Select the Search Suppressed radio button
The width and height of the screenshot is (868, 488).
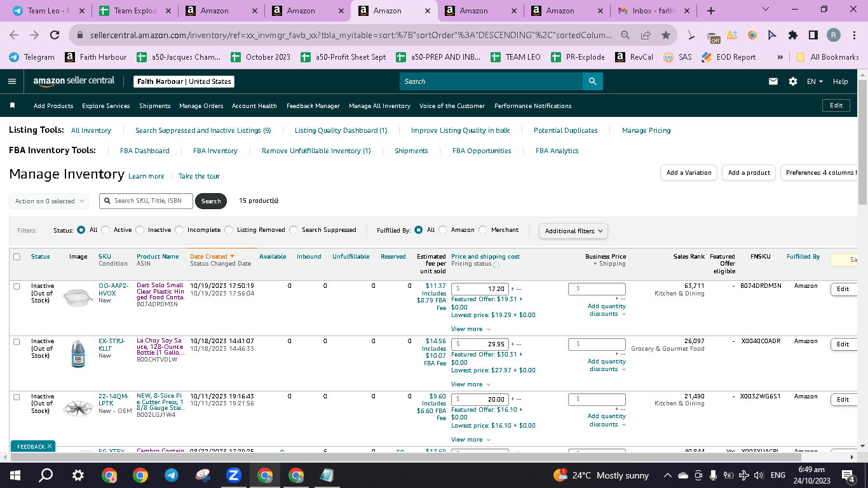(x=294, y=230)
